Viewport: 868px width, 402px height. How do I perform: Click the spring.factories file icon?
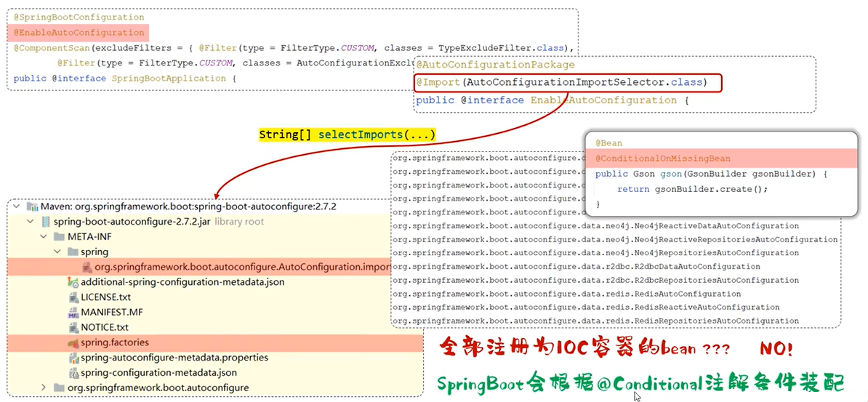[73, 342]
